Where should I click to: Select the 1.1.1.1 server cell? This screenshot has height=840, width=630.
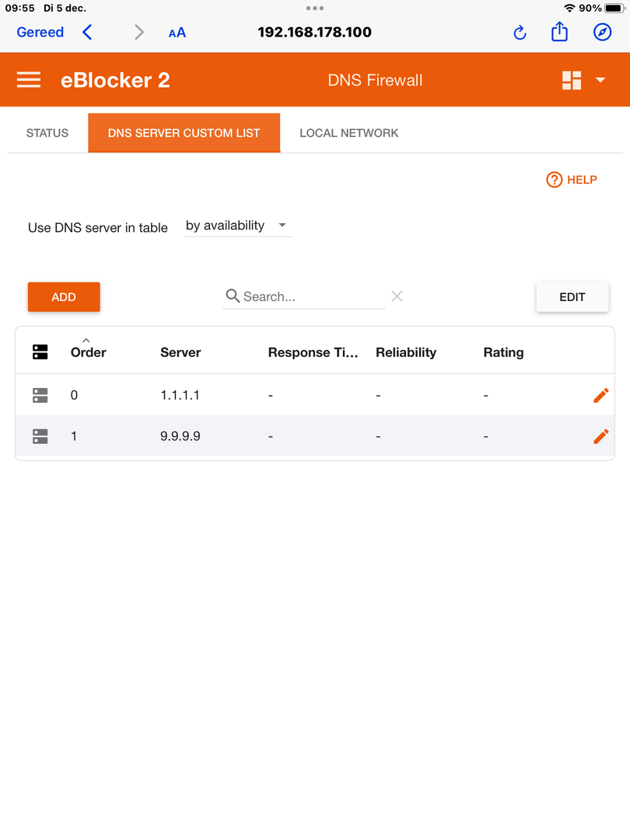tap(180, 395)
